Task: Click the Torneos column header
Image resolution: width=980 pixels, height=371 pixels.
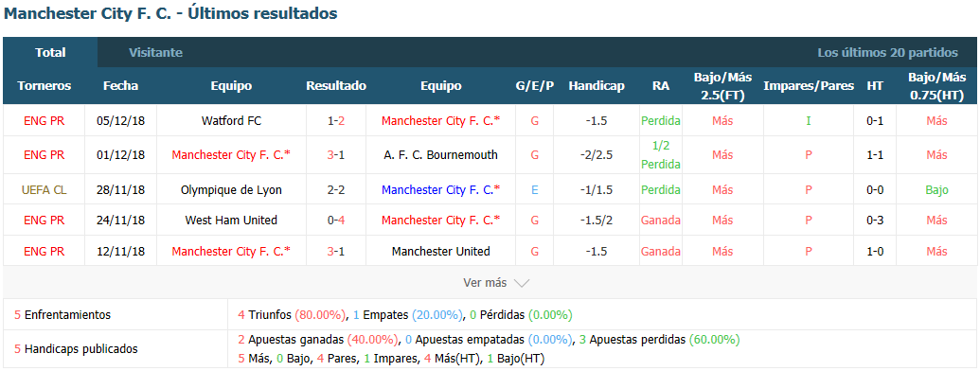Action: 44,85
